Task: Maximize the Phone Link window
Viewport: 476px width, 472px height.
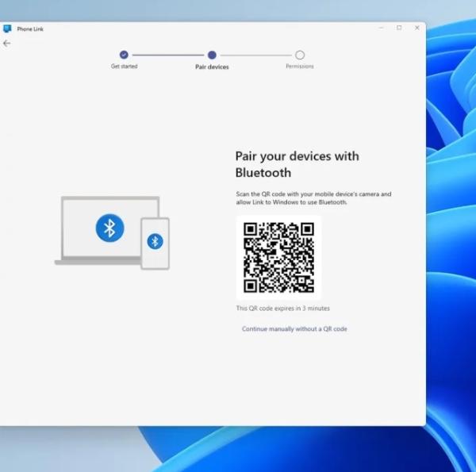Action: tap(399, 28)
